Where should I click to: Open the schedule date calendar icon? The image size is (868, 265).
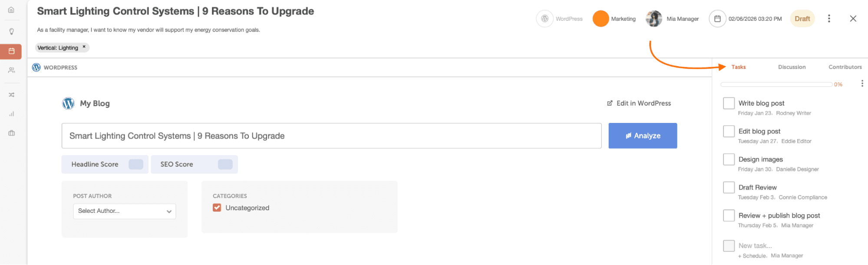click(717, 19)
